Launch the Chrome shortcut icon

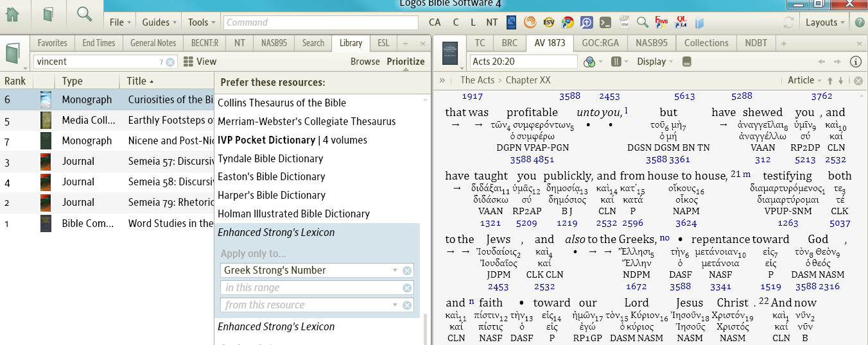click(x=568, y=22)
